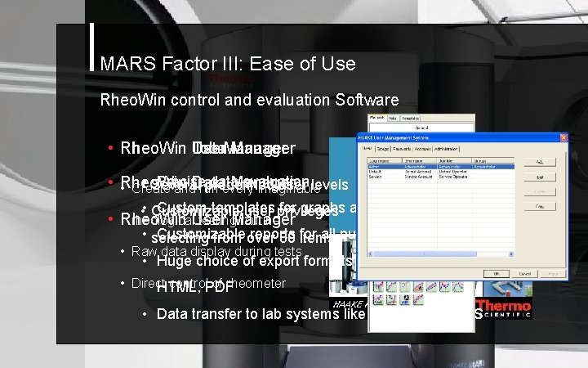Click the 'Tv' evaluation icon in bottom row
Image resolution: width=588 pixels, height=368 pixels.
(x=391, y=299)
